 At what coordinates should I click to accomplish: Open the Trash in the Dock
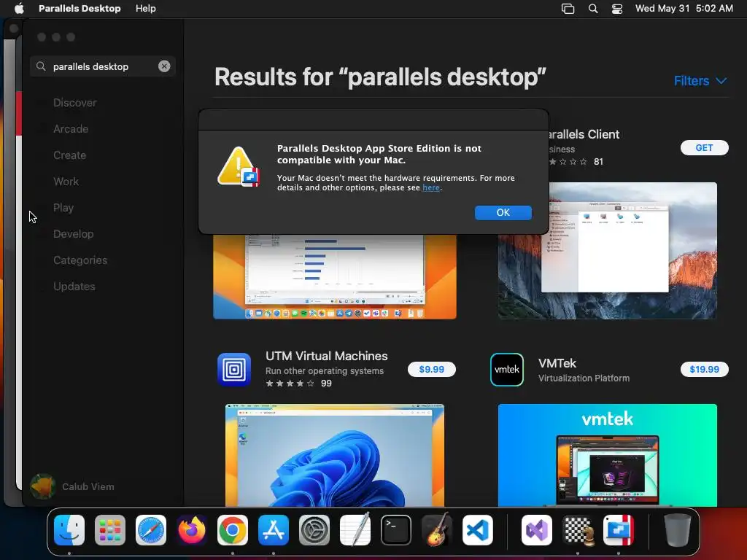[678, 530]
